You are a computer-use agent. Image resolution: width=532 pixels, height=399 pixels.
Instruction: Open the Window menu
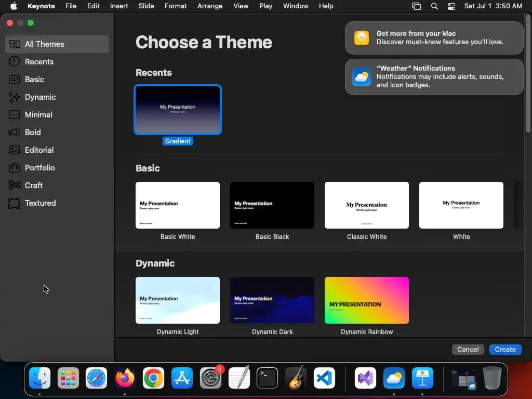[296, 6]
